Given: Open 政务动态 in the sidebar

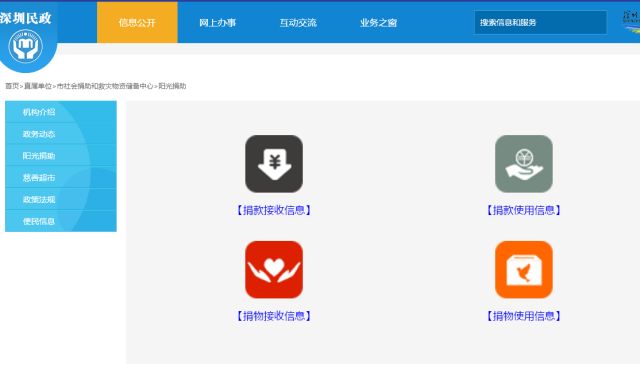Looking at the screenshot, I should coord(61,134).
